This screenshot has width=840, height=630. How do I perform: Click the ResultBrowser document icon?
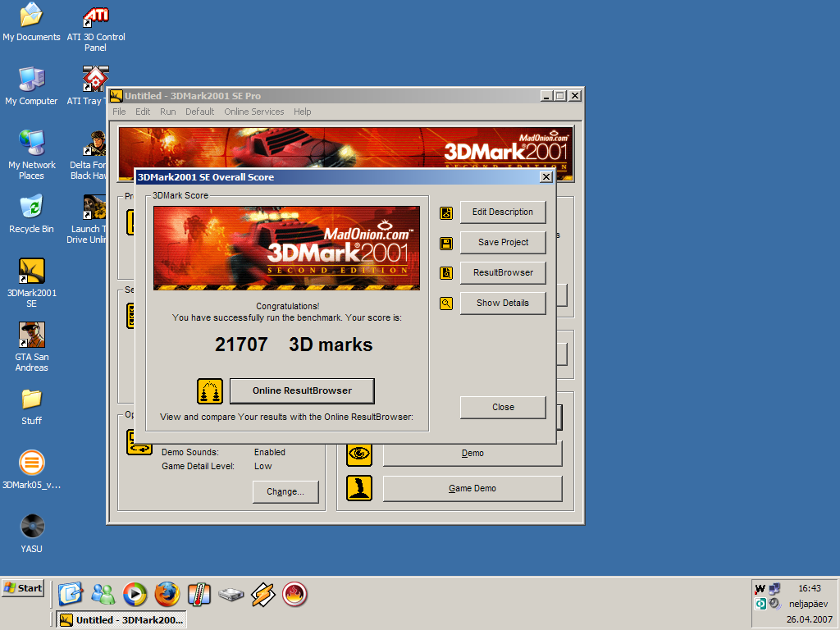(446, 273)
